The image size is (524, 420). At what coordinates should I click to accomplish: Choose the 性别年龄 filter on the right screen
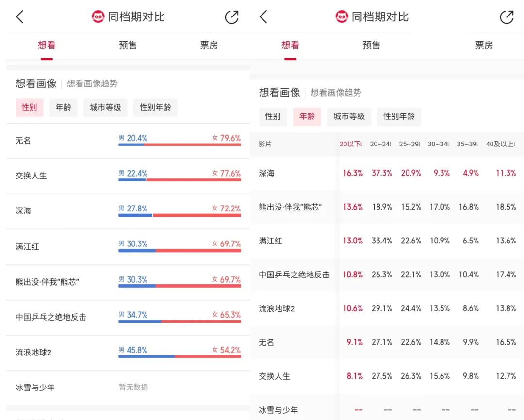point(399,116)
